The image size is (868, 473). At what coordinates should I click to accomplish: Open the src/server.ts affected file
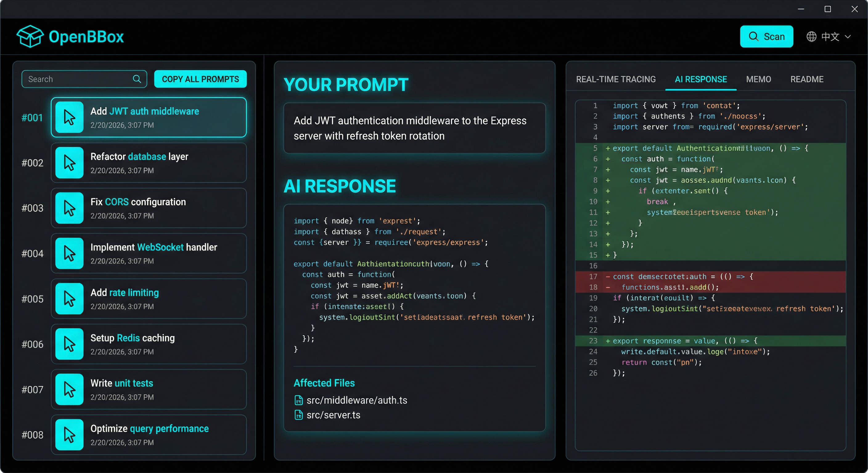pos(333,415)
